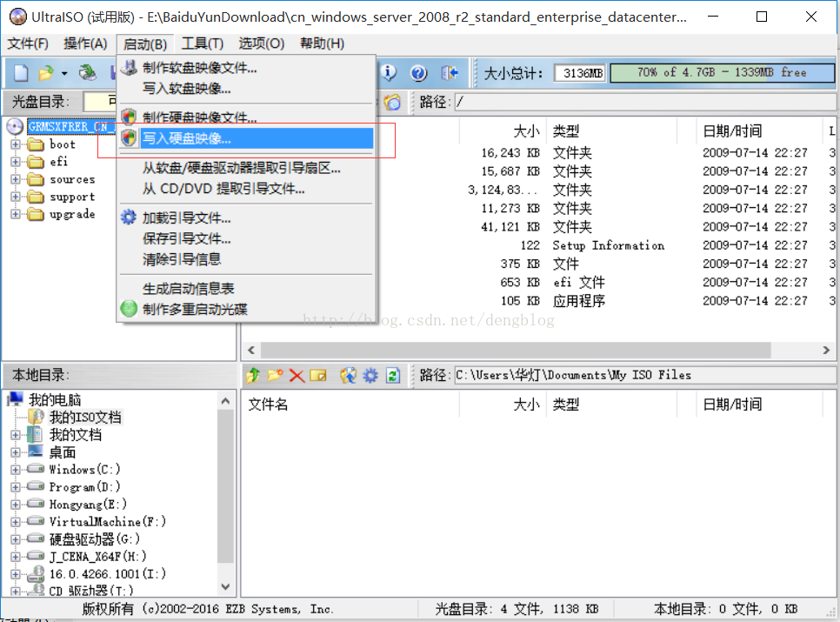
Task: Select J_CENA_X64F(H:) drive
Action: click(97, 556)
